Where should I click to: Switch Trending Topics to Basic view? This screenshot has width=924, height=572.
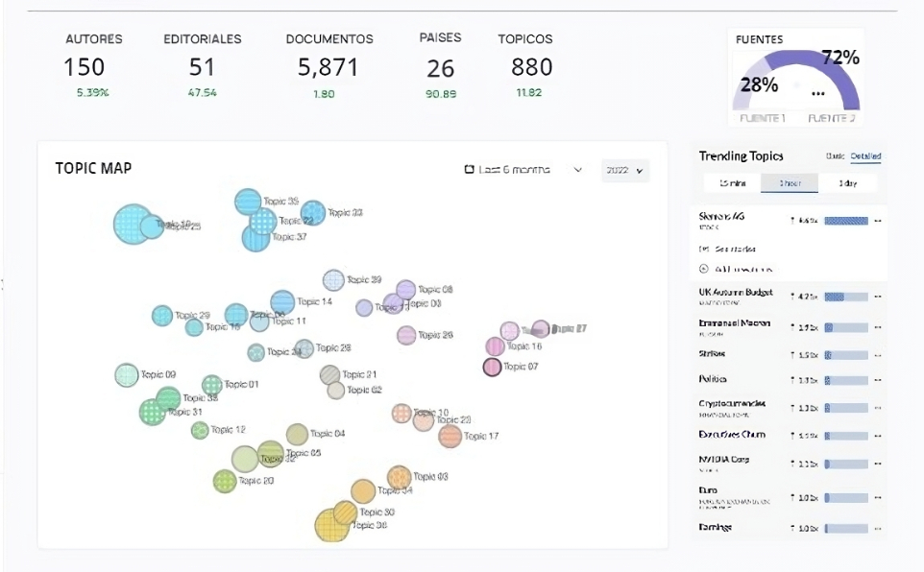(833, 156)
